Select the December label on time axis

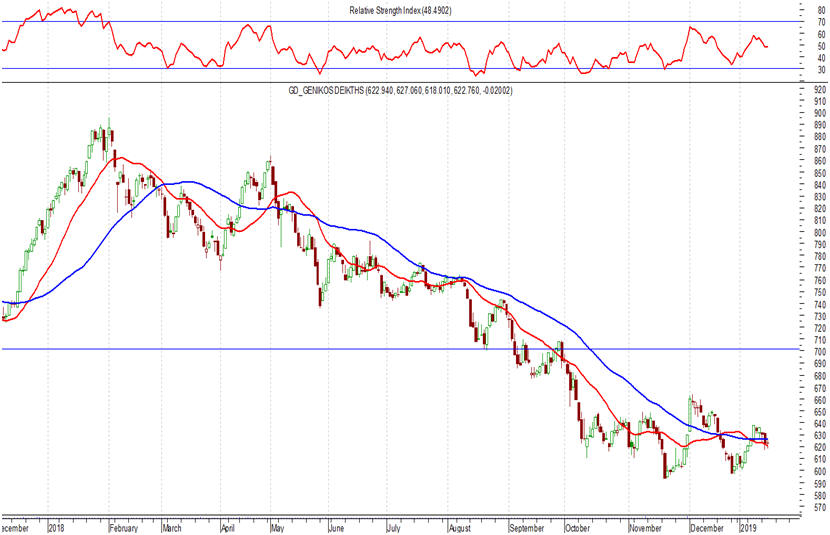707,528
